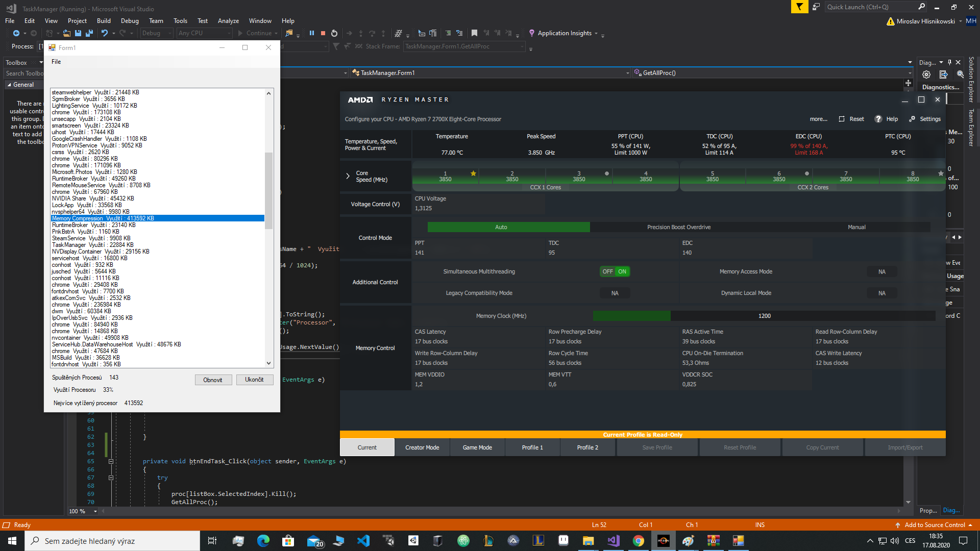Click the Restart debugging icon
This screenshot has height=551, width=980.
click(334, 33)
